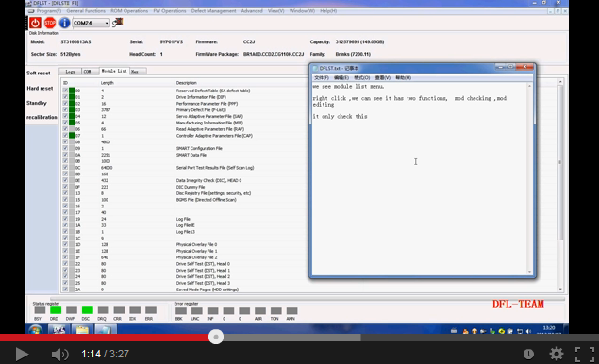Open the FW Operations menu

pyautogui.click(x=170, y=11)
